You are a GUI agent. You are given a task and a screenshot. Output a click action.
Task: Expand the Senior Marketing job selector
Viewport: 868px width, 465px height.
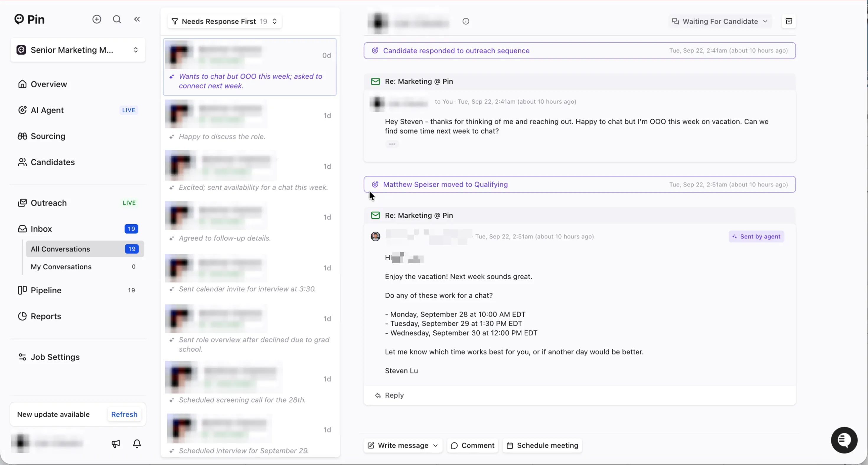(78, 50)
